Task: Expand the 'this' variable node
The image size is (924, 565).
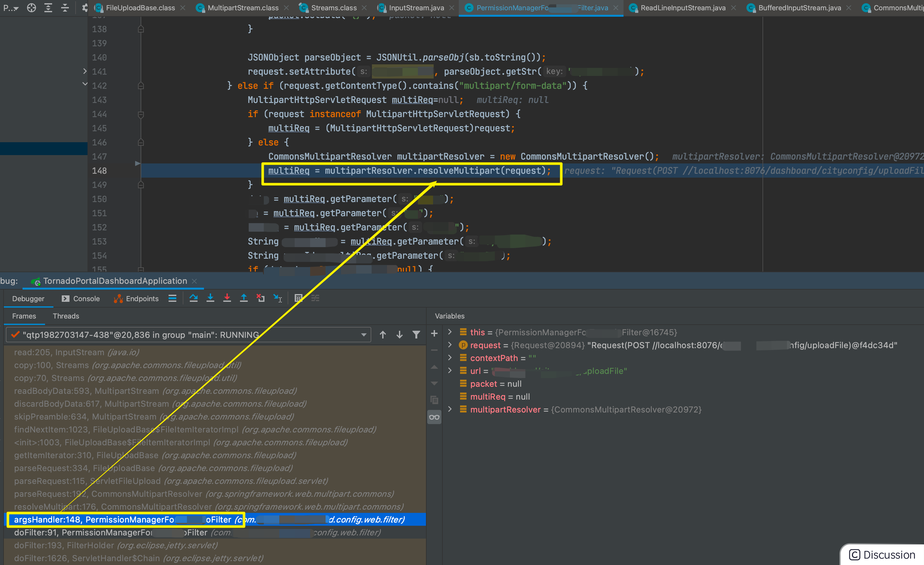Action: [x=450, y=332]
